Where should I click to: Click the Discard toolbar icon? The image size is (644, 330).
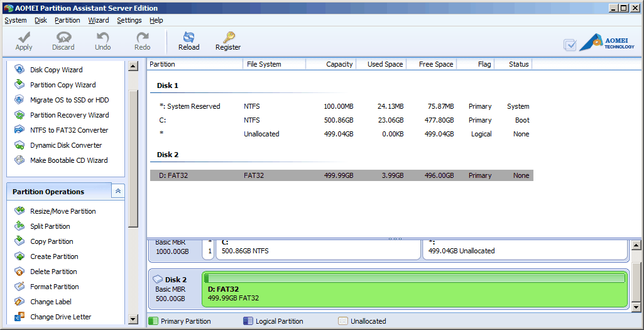(63, 37)
